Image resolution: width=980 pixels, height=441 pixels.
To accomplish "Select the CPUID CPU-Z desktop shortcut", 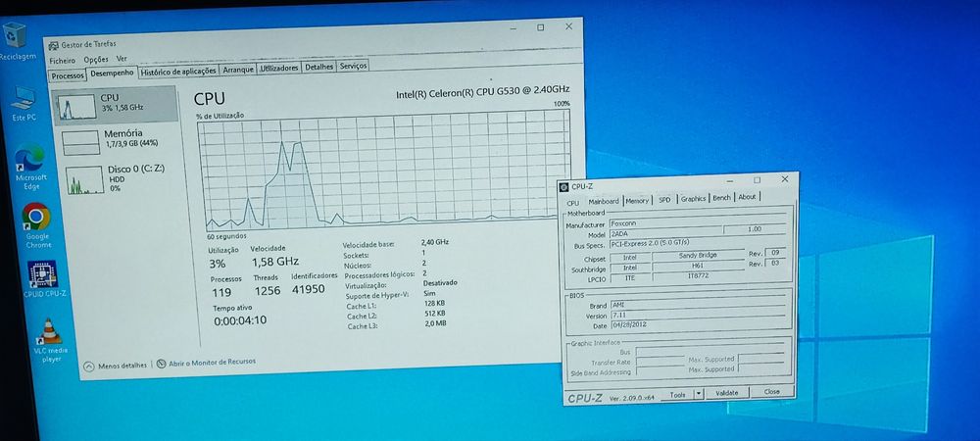I will click(x=43, y=278).
